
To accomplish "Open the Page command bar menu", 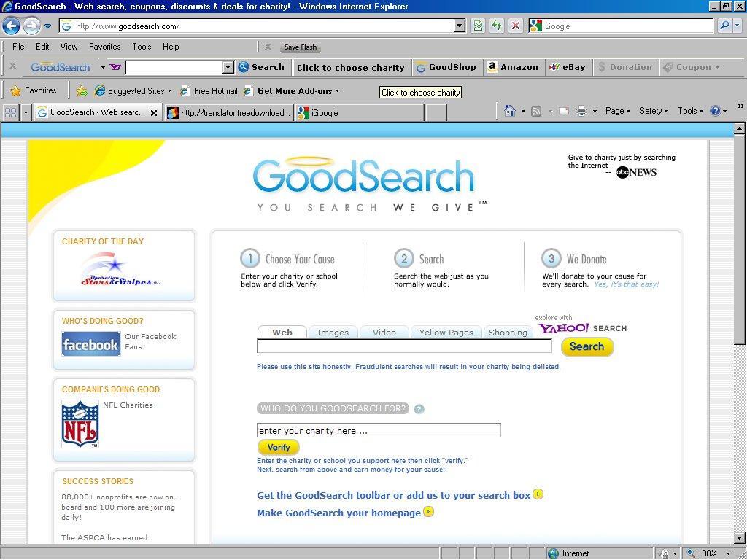I will [x=617, y=111].
